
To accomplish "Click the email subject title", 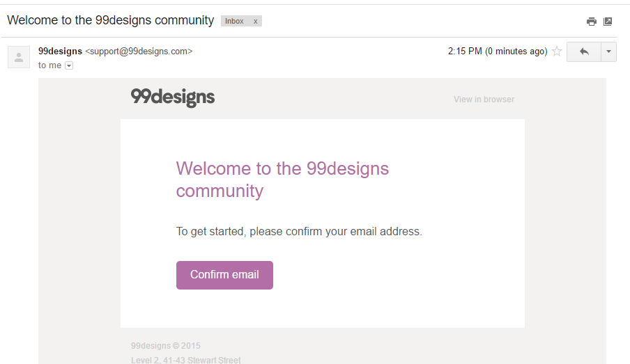I will click(x=111, y=20).
